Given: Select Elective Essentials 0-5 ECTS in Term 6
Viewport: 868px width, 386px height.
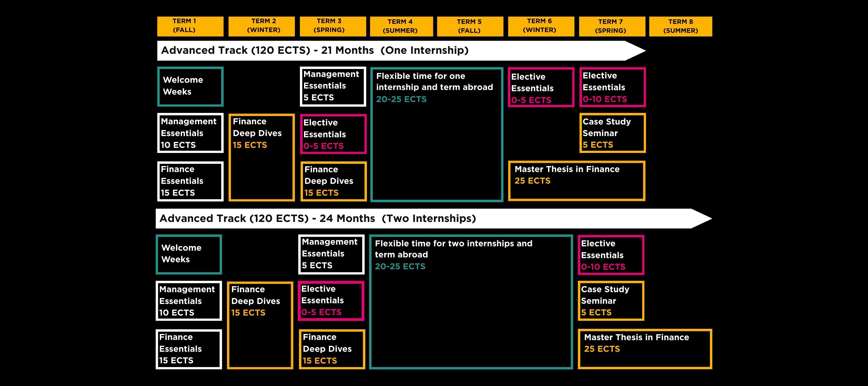Looking at the screenshot, I should point(541,87).
